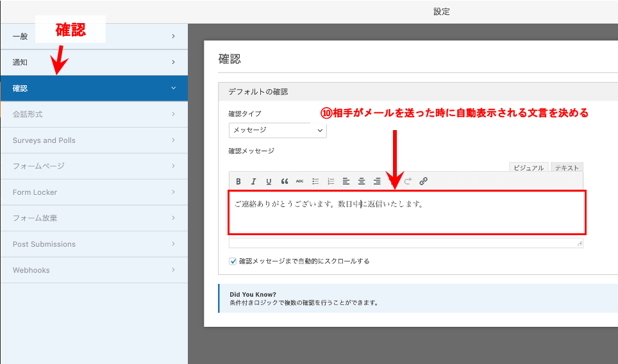
Task: Insert a bulleted list
Action: pos(315,181)
